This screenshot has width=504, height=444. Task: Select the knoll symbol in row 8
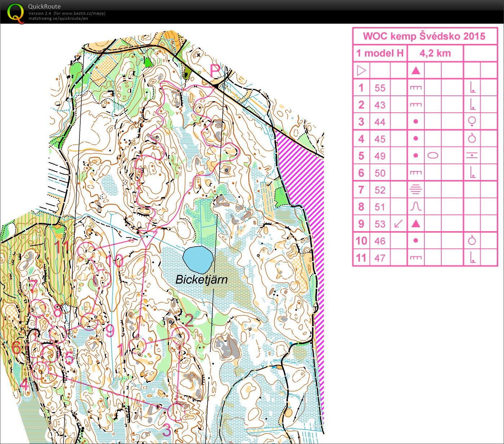pos(416,207)
